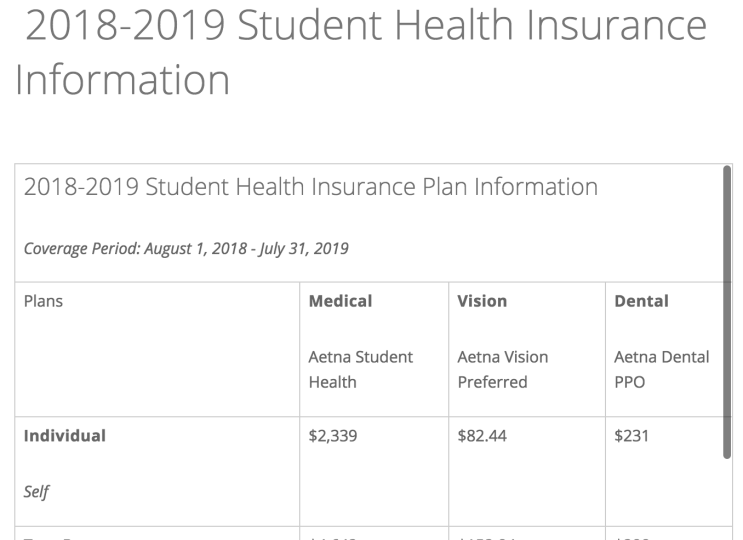Click the $231 dental price
The width and height of the screenshot is (743, 540).
pos(633,437)
